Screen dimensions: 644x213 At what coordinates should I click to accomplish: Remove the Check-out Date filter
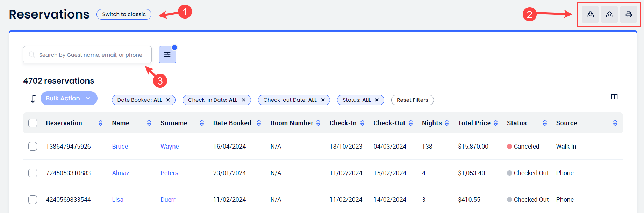tap(323, 100)
